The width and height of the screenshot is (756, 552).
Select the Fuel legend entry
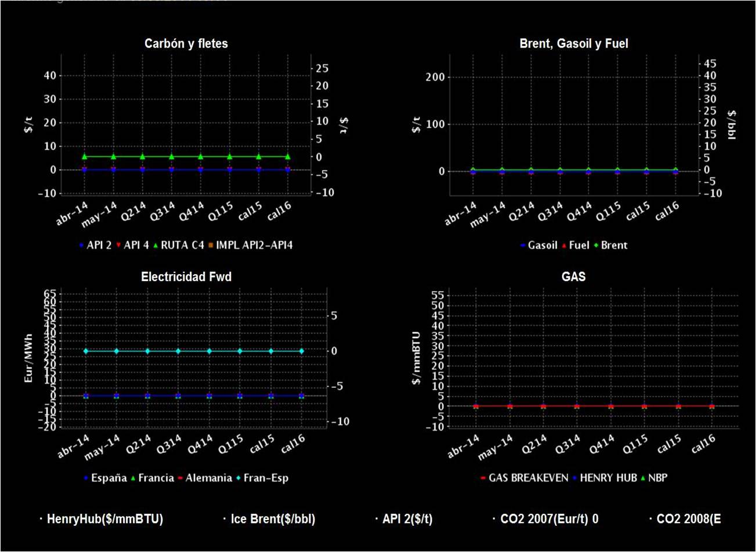point(577,245)
